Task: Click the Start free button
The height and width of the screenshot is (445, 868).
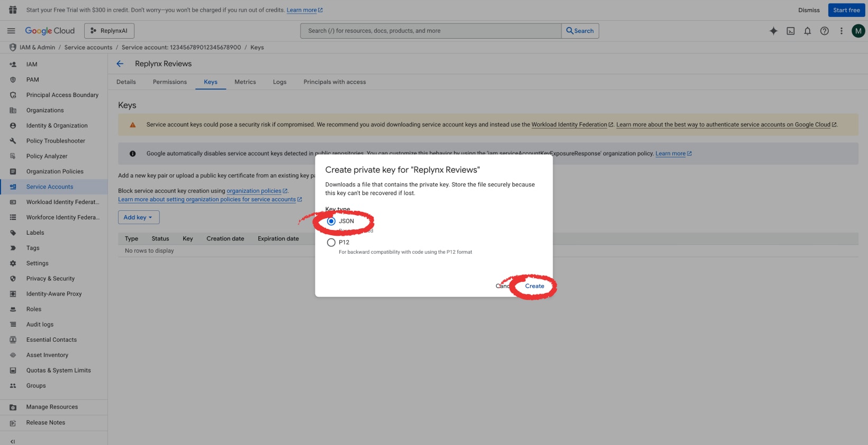Action: coord(846,10)
